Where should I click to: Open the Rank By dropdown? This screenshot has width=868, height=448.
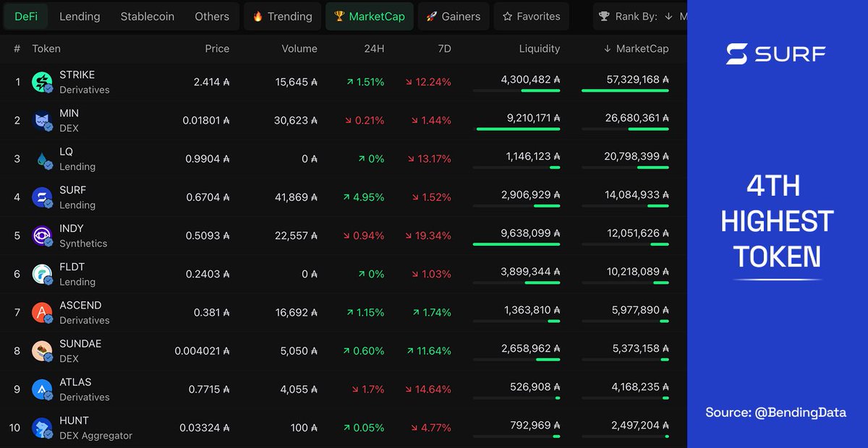click(x=640, y=16)
